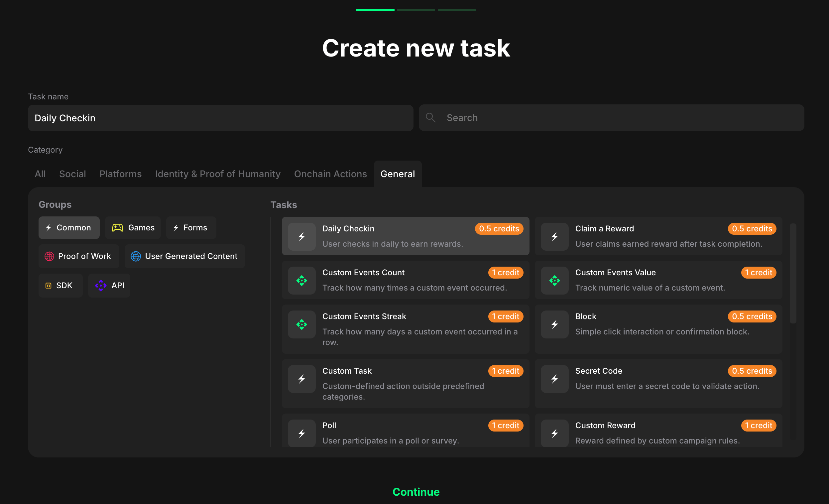Select the Daily Checkin task title

click(348, 228)
